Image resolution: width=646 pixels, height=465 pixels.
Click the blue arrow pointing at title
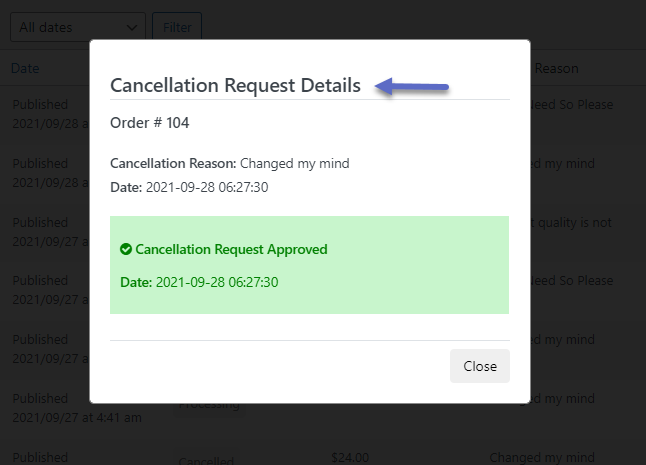pos(412,86)
